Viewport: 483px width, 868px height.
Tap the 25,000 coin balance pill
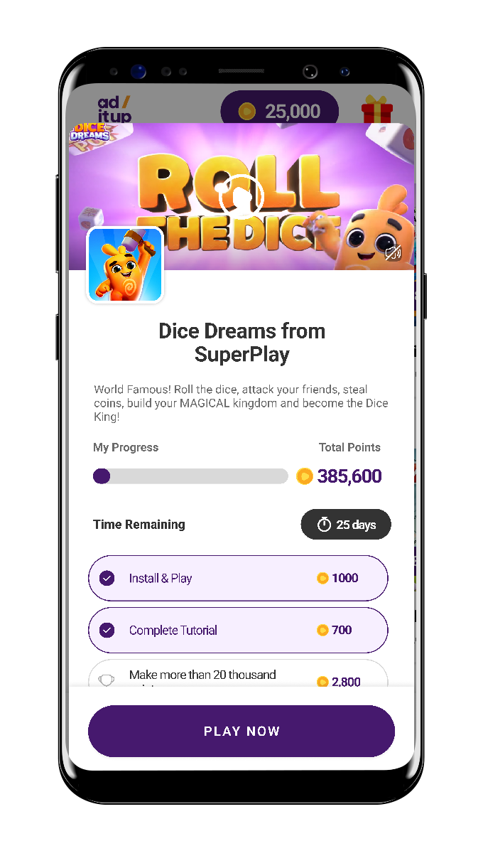[x=279, y=111]
